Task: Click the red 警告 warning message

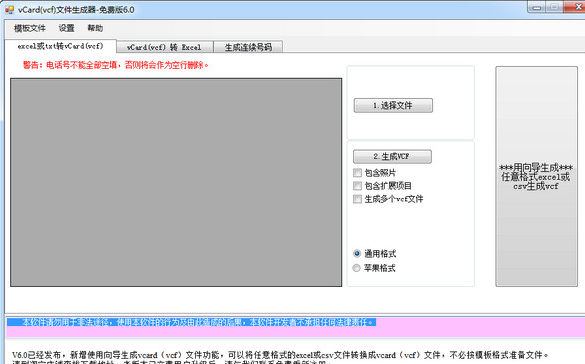Action: click(x=116, y=65)
